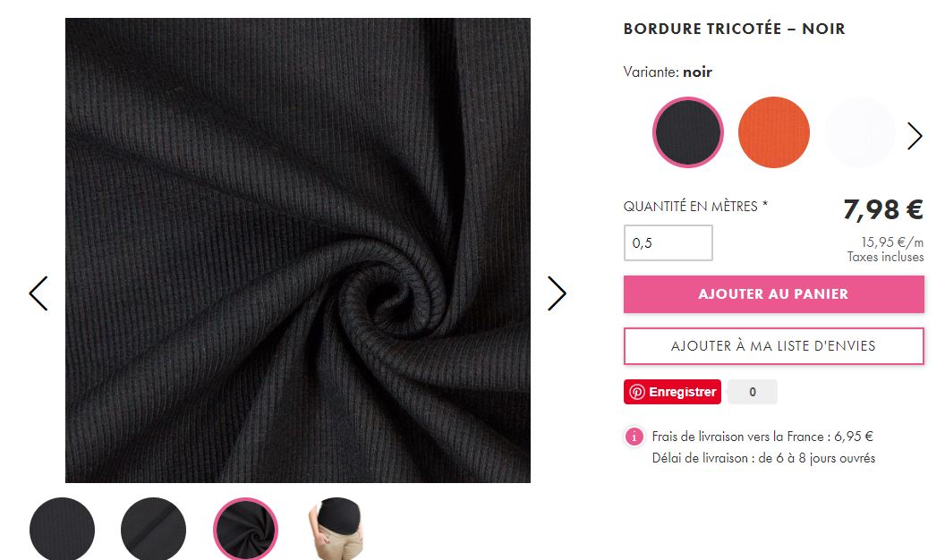
Task: Choose the orange color variant swatch
Action: [774, 132]
